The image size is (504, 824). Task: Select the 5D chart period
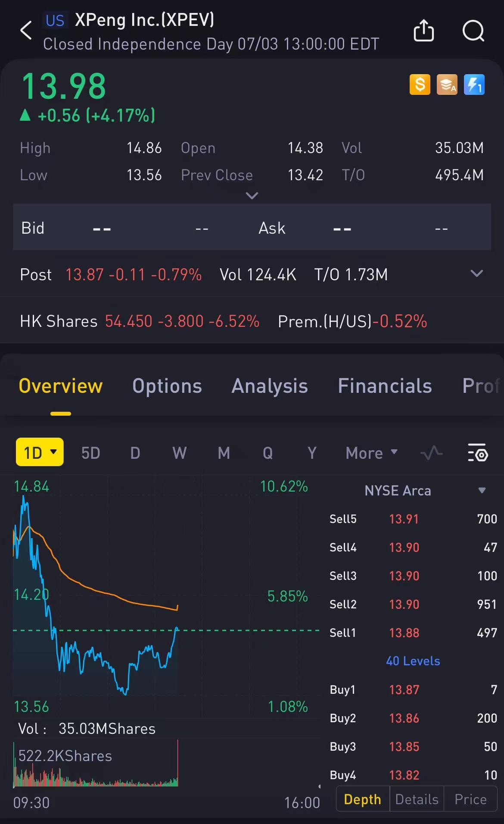click(90, 453)
